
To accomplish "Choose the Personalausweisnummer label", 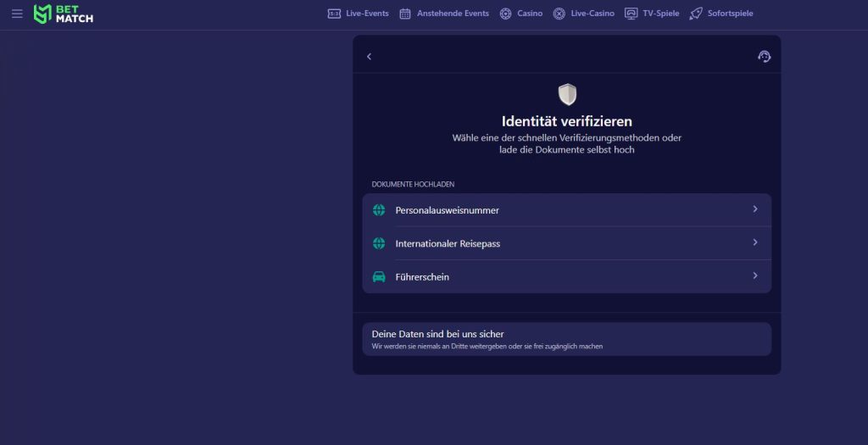I will click(x=447, y=210).
